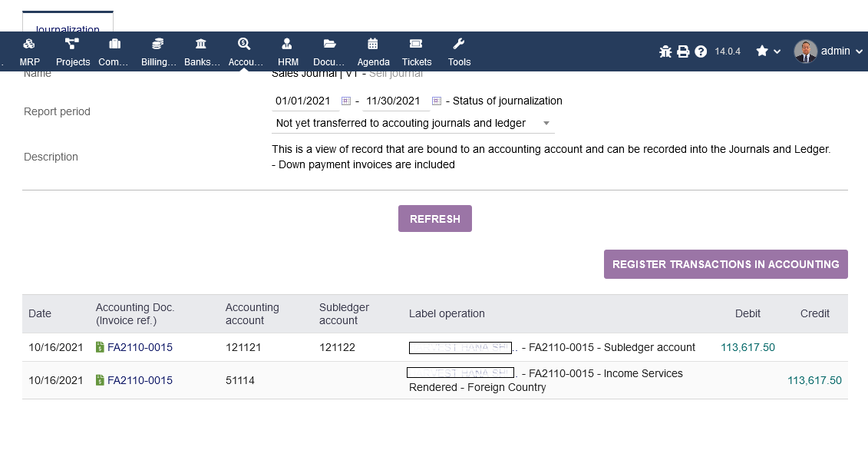
Task: Open the Projects module icon
Action: [x=73, y=45]
